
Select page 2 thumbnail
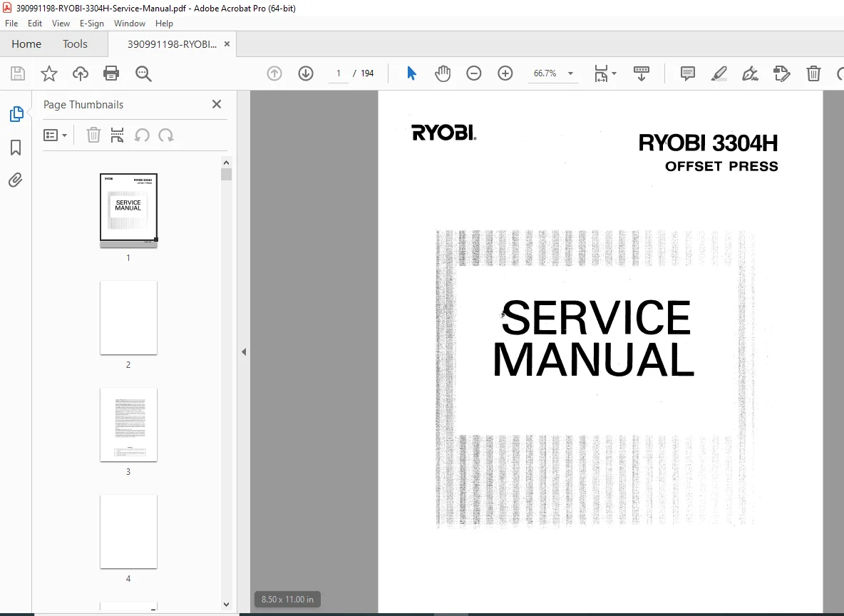128,318
